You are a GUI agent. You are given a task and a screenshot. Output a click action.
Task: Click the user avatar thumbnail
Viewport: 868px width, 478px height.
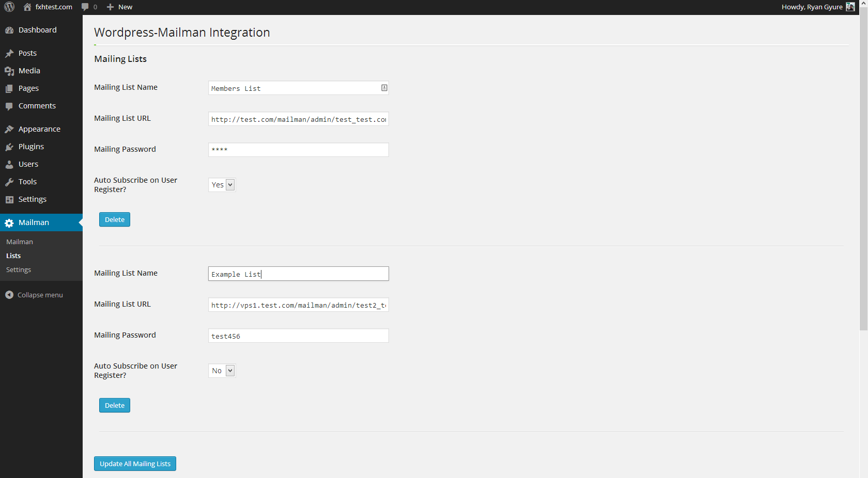[850, 7]
